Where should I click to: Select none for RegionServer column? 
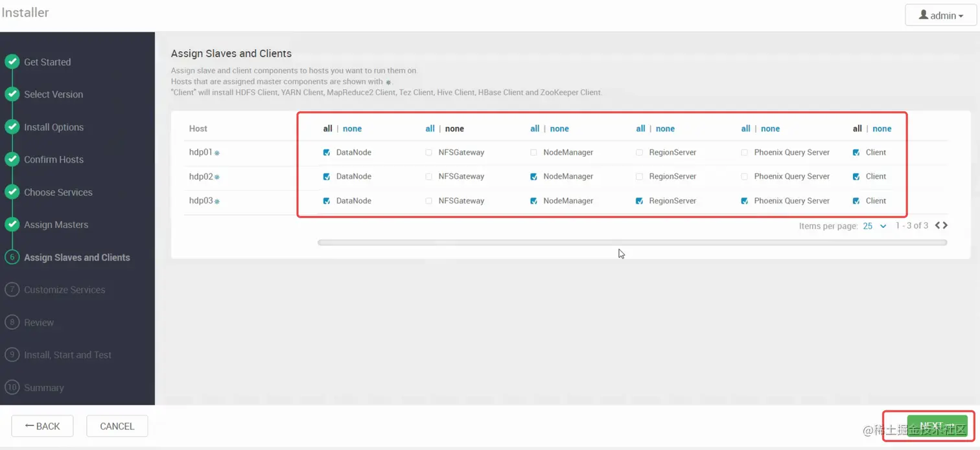(x=665, y=129)
